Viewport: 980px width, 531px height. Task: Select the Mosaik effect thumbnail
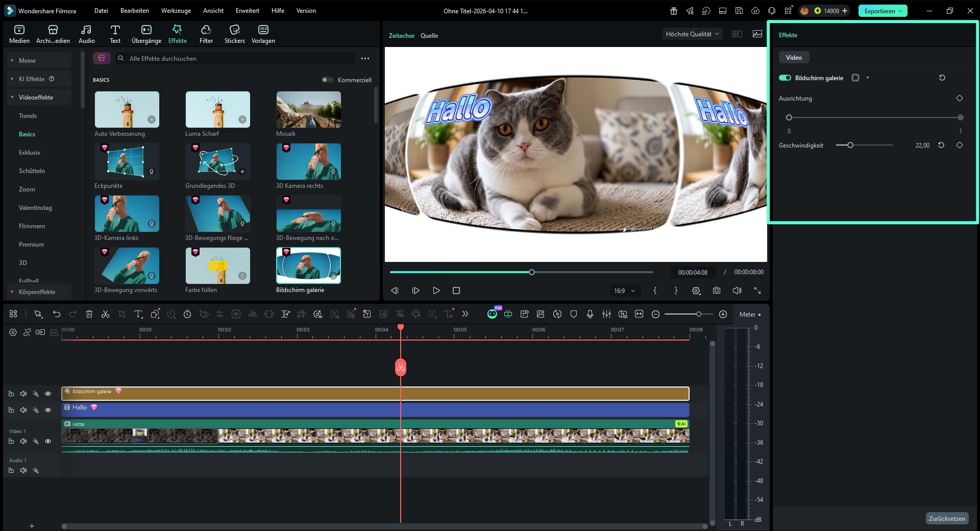pos(308,110)
